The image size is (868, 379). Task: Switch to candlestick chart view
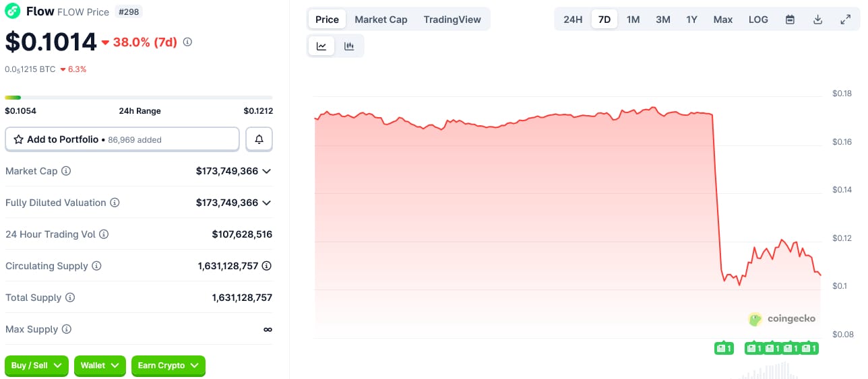(x=349, y=46)
